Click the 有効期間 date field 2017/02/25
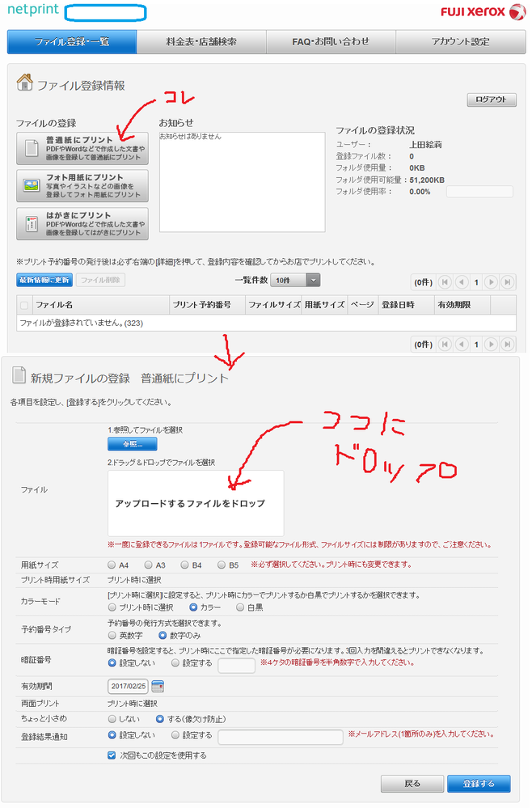The height and width of the screenshot is (808, 532). pyautogui.click(x=129, y=687)
